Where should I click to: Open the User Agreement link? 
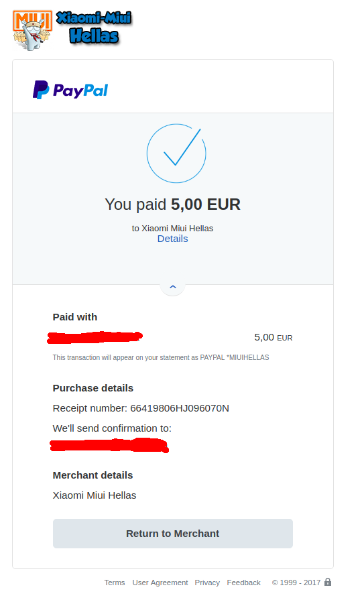pos(160,583)
